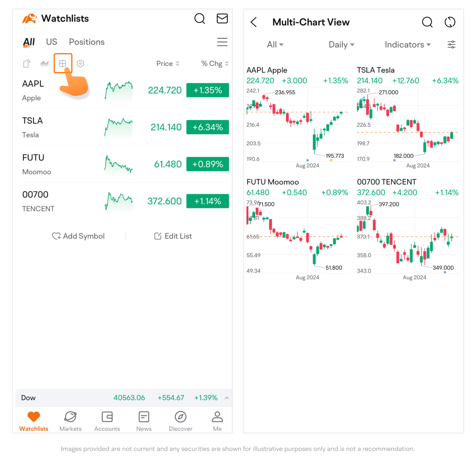Switch to the Positions tab
The width and height of the screenshot is (476, 462).
pos(87,42)
